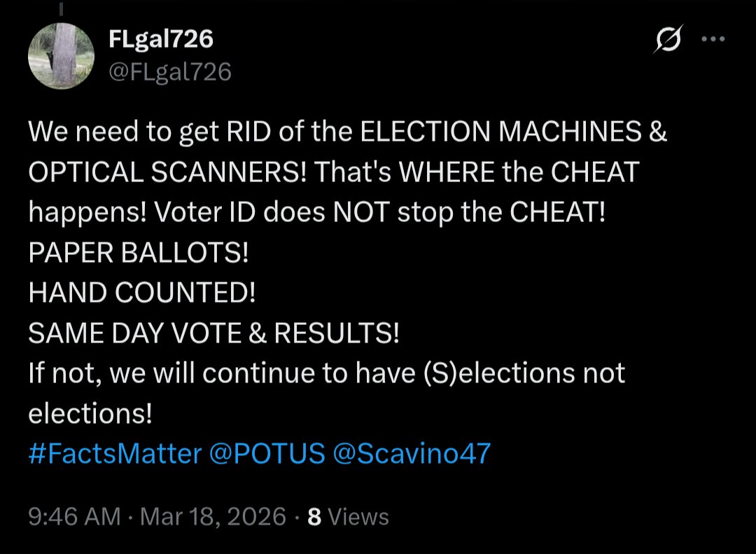This screenshot has width=756, height=554.
Task: Click the 'SAME DAY VOTE & RESULTS!' line
Action: point(213,333)
